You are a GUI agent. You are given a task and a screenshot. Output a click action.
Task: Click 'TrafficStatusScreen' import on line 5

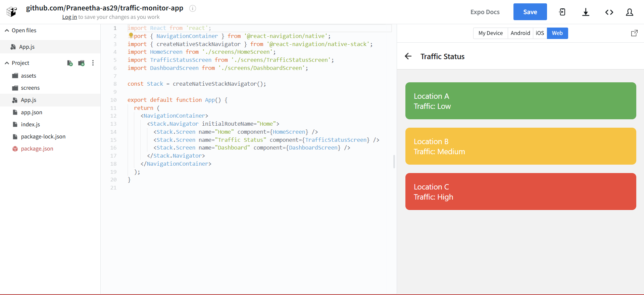click(x=181, y=60)
